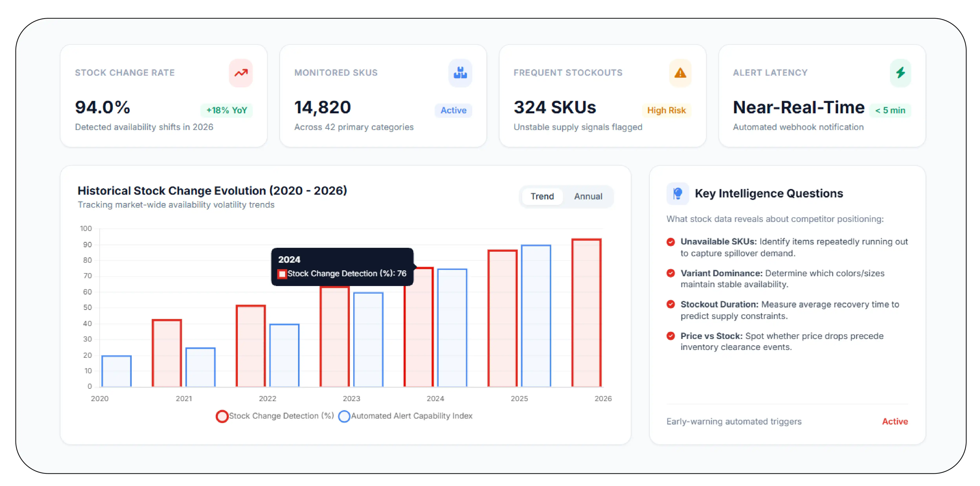Click the red check icon next to Variant Dominance
Viewport: 980px width, 486px height.
pyautogui.click(x=671, y=273)
